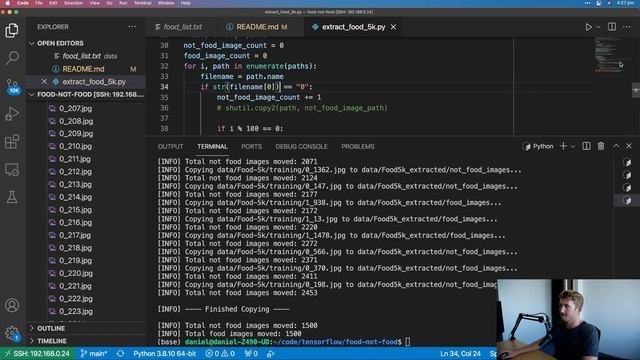Split the terminal panel

pos(586,146)
